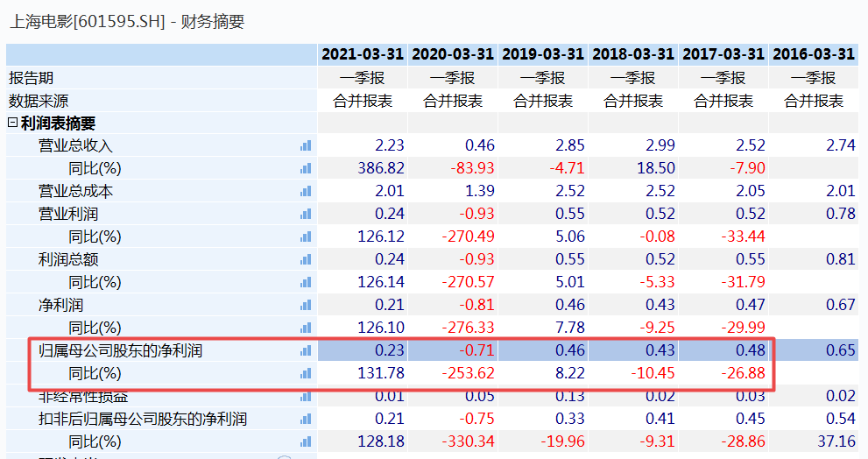Image resolution: width=868 pixels, height=459 pixels.
Task: Open chart icon for 同比 row showing 386.82
Action: [306, 168]
